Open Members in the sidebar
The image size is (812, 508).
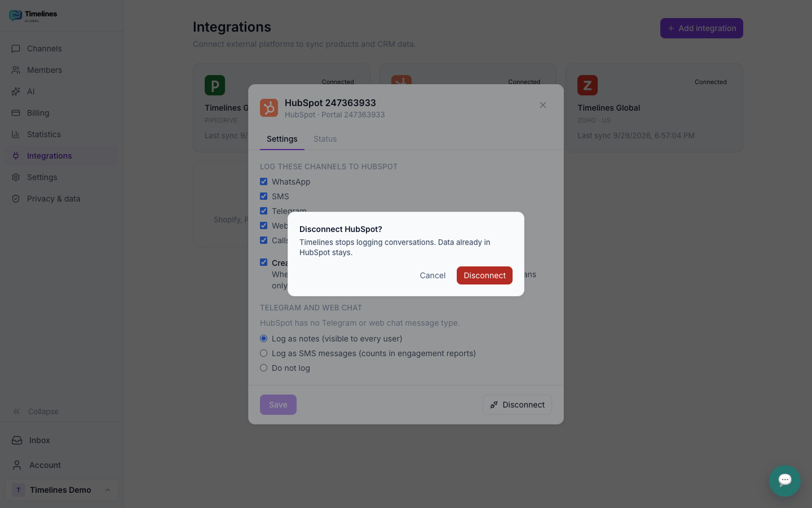[61, 70]
